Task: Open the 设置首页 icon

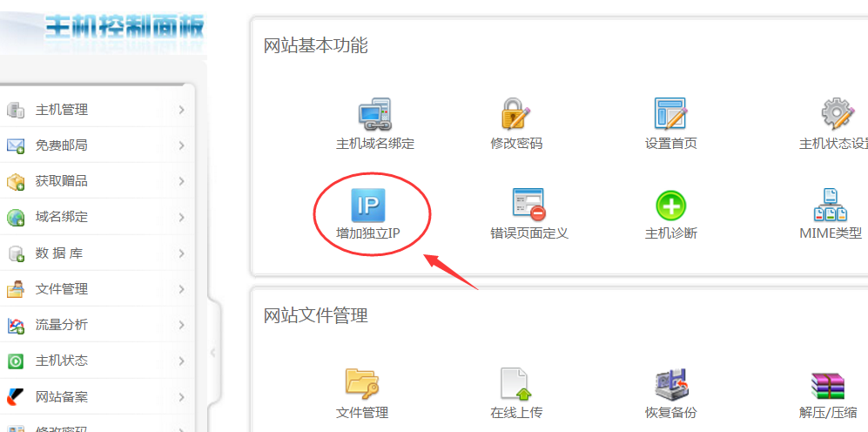Action: (670, 115)
